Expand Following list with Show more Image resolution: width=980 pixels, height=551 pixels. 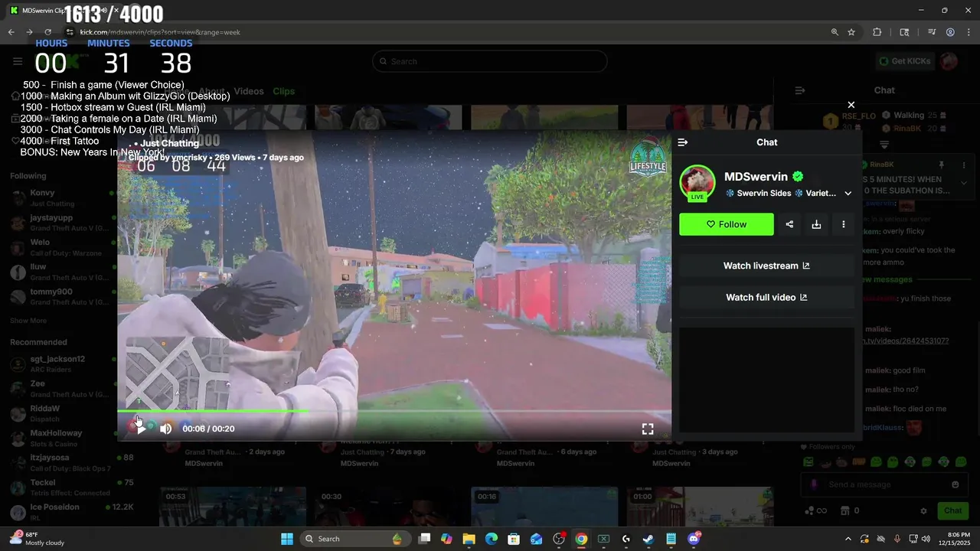pos(28,321)
